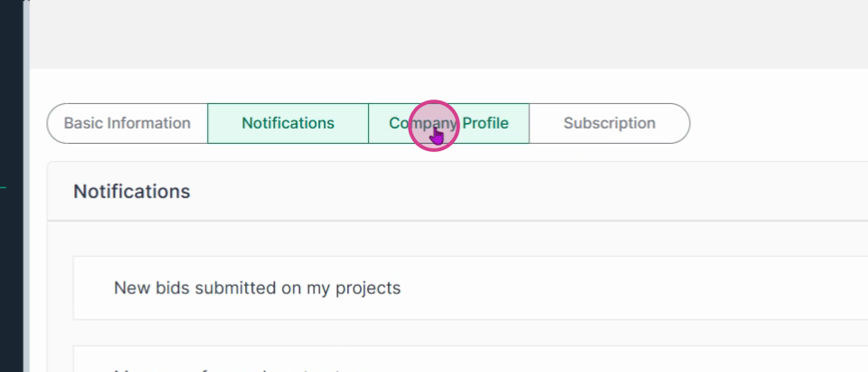Click the gap between Notifications header and rows
This screenshot has width=868, height=372.
point(458,238)
